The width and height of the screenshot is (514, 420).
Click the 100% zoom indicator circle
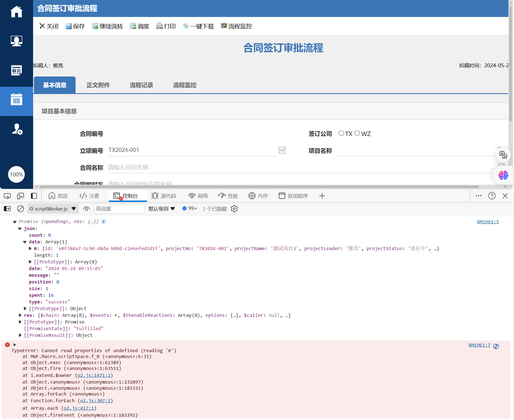coord(16,174)
